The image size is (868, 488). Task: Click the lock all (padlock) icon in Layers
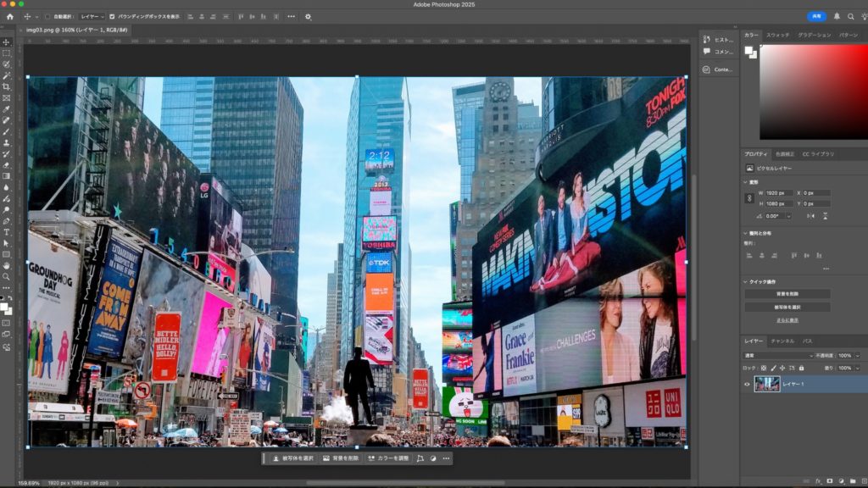pyautogui.click(x=802, y=369)
